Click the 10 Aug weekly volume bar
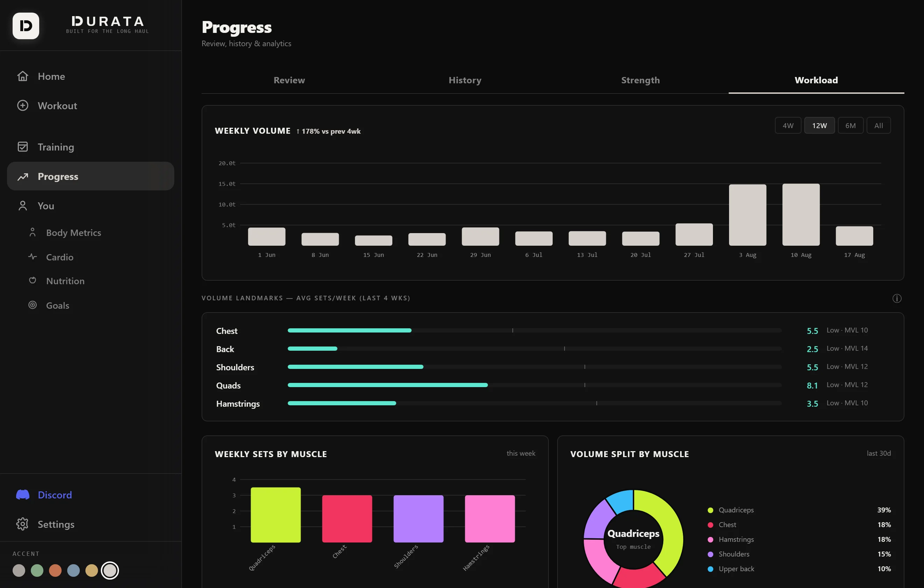924x588 pixels. coord(801,214)
